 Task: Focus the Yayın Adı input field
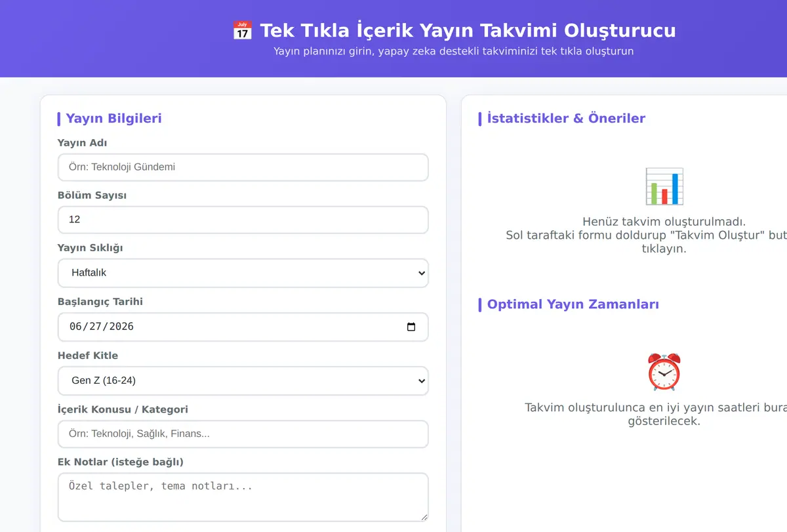click(x=243, y=167)
